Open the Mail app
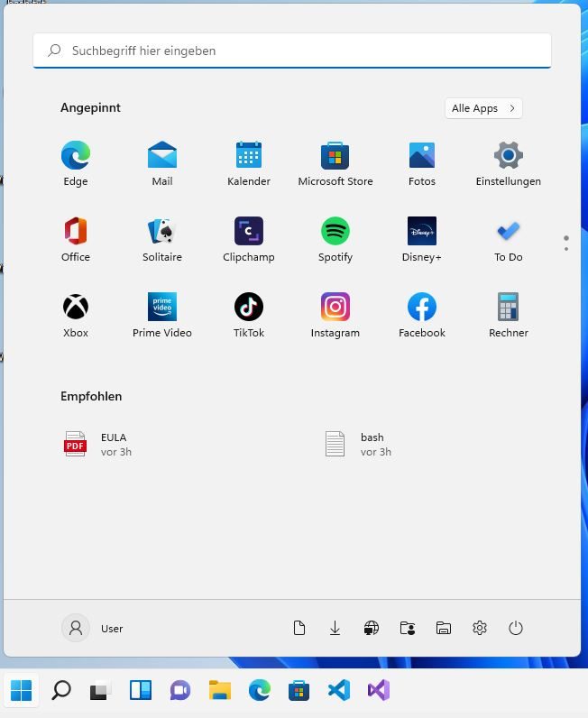Image resolution: width=588 pixels, height=718 pixels. (162, 163)
